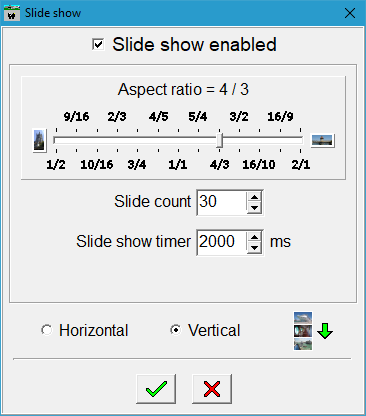Click the Slide count input field
The height and width of the screenshot is (416, 366).
(x=222, y=202)
